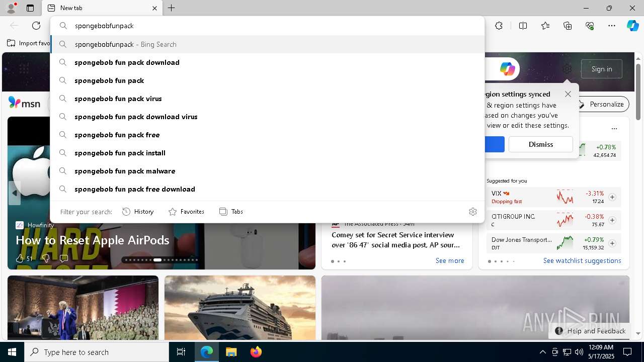Open Windows notification center icon

pyautogui.click(x=627, y=352)
